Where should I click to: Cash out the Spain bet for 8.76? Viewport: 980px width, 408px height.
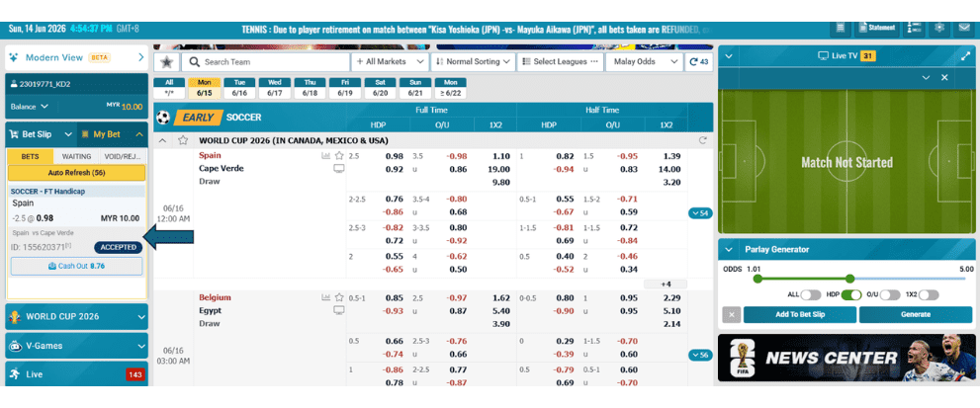(x=76, y=266)
